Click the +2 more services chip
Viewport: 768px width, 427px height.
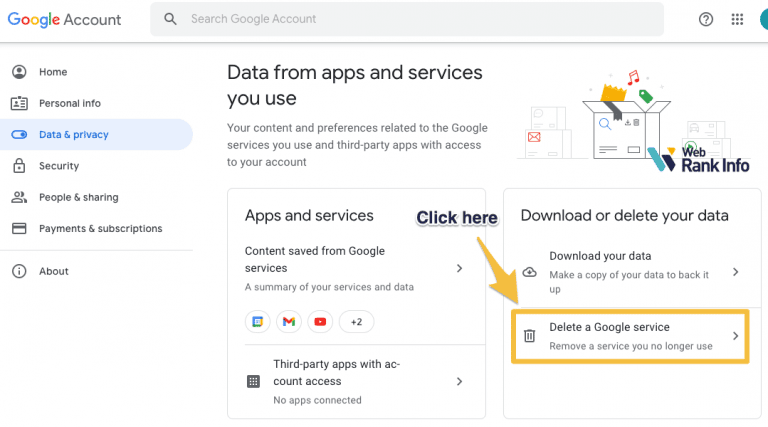357,321
